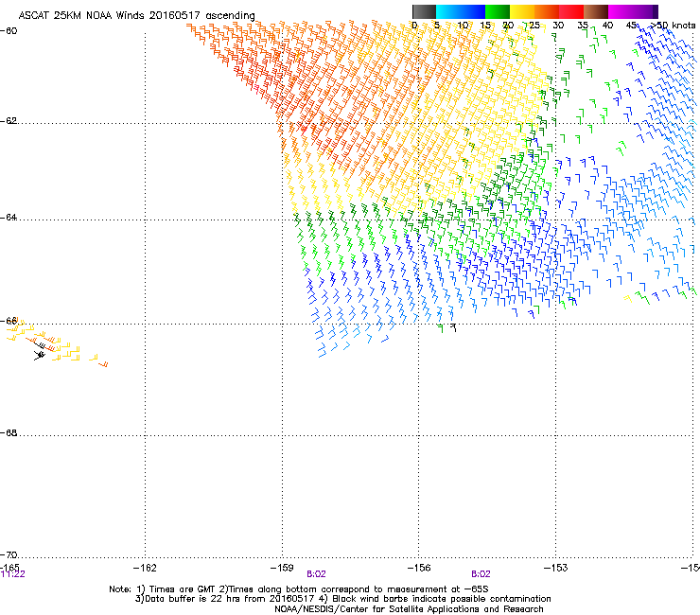Viewport: 700px width, 615px height.
Task: Click the cyan-to-blue 5-15 knots legend band
Action: point(461,11)
